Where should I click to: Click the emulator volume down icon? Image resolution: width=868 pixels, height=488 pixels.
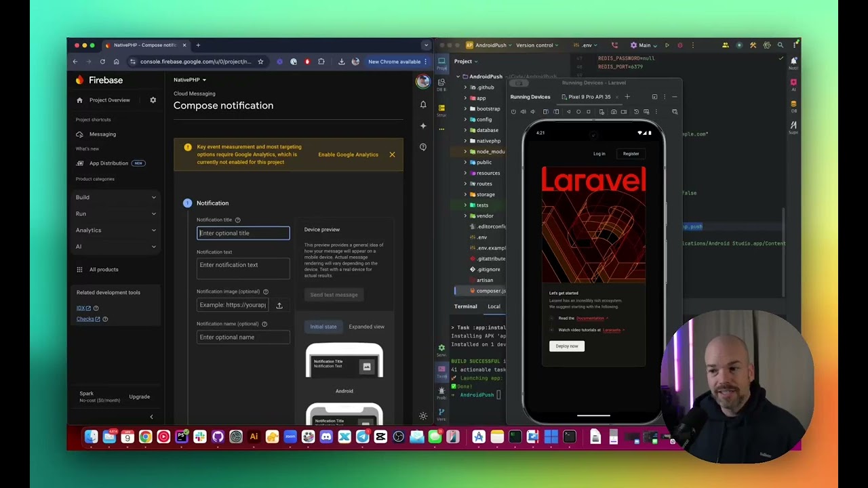(532, 112)
